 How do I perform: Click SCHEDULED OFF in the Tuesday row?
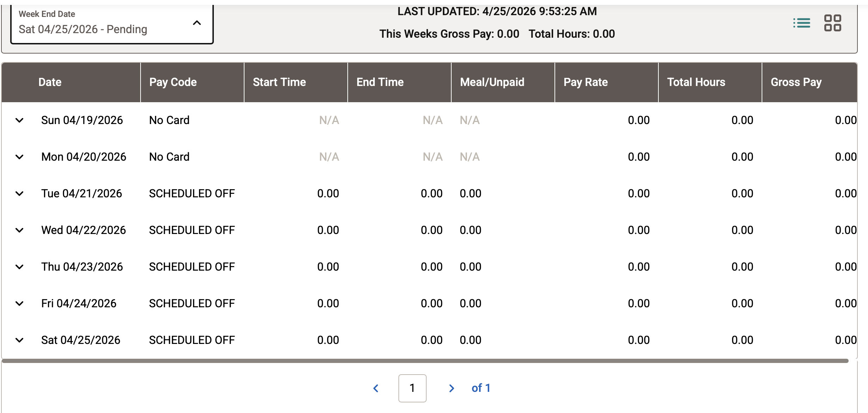192,194
